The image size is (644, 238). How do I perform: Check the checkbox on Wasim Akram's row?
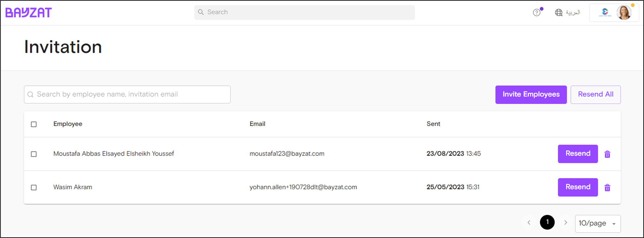(34, 187)
